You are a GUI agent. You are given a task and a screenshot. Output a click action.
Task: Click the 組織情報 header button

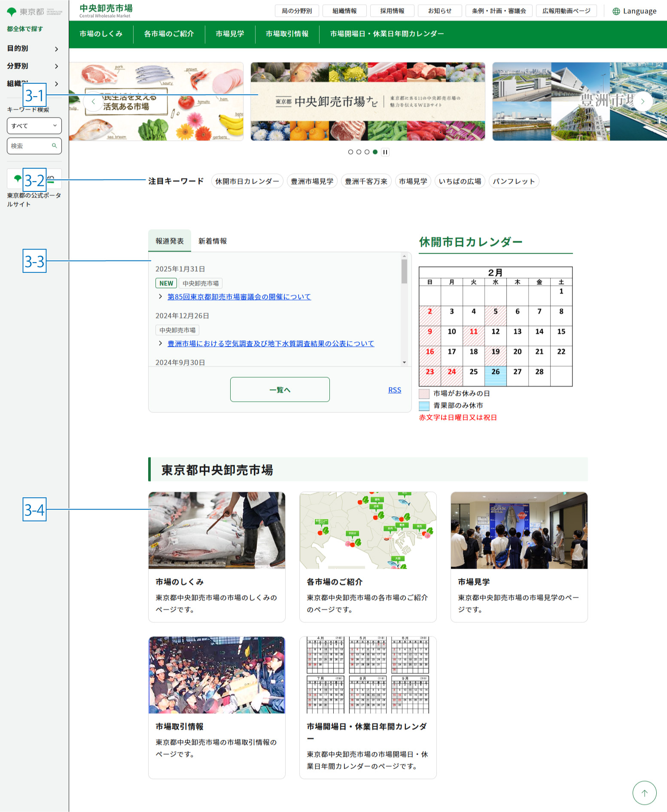344,11
